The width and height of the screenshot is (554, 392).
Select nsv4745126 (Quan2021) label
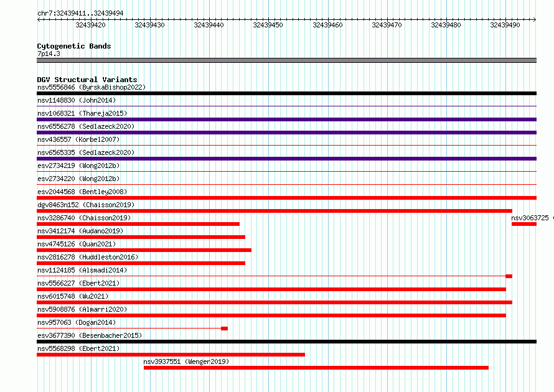pos(77,244)
